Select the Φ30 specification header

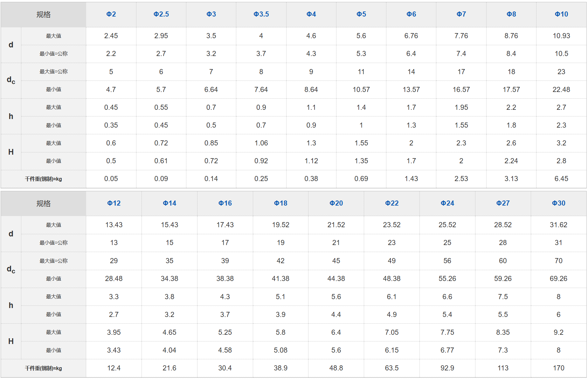point(558,203)
